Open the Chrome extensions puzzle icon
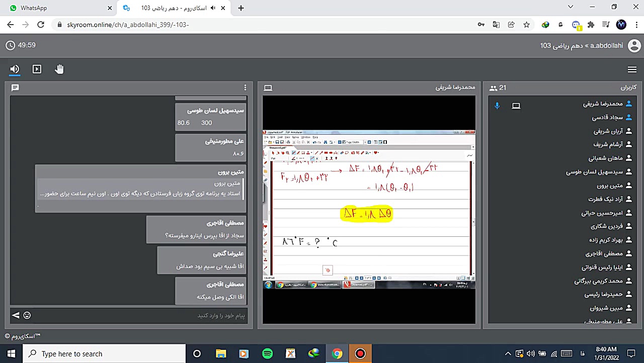Viewport: 644px width, 363px height. click(591, 25)
